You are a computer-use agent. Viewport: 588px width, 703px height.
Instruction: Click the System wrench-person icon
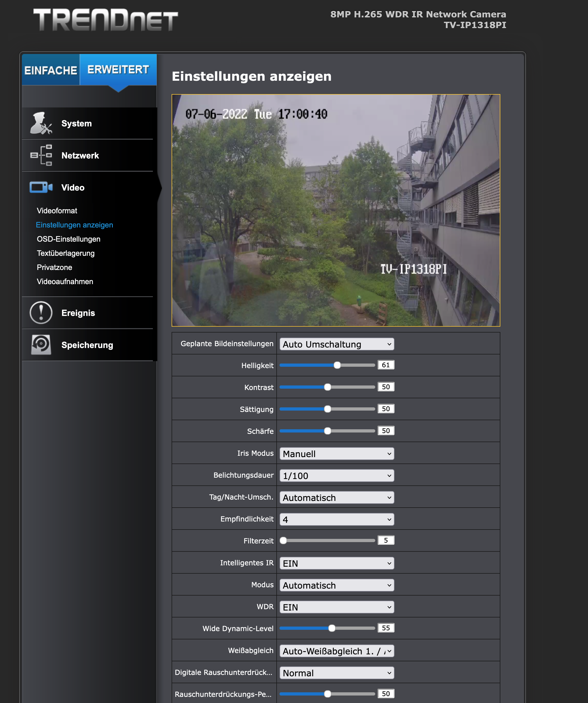coord(41,123)
